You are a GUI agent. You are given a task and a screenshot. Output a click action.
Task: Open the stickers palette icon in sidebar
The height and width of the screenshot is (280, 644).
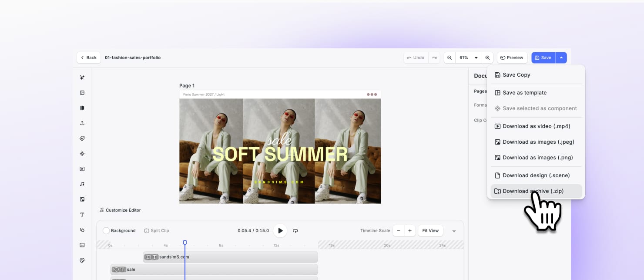[82, 260]
